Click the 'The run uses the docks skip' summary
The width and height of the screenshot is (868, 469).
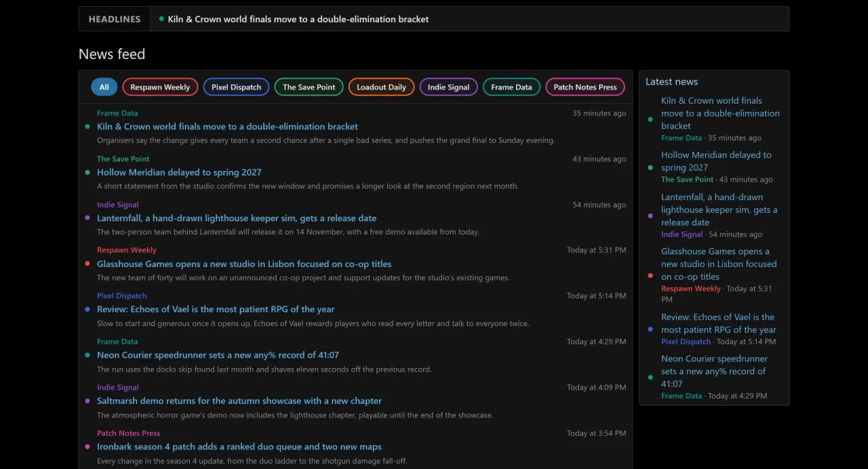tap(264, 369)
